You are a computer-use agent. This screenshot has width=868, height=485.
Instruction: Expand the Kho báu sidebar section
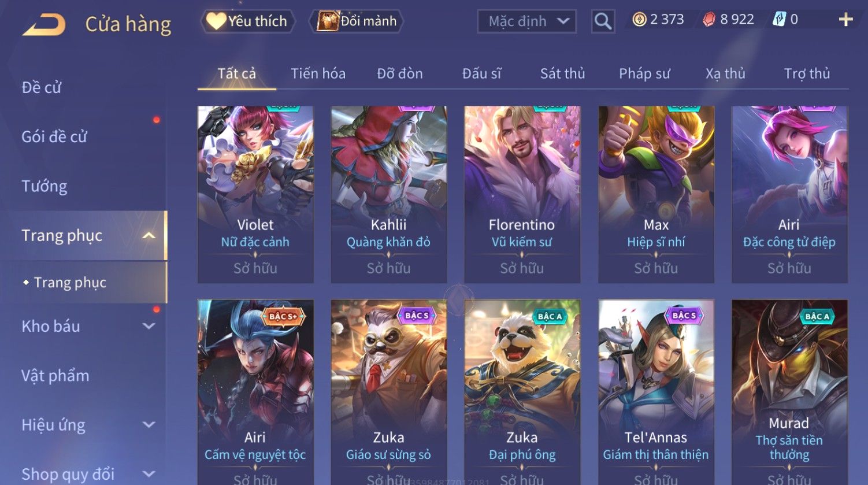(149, 326)
